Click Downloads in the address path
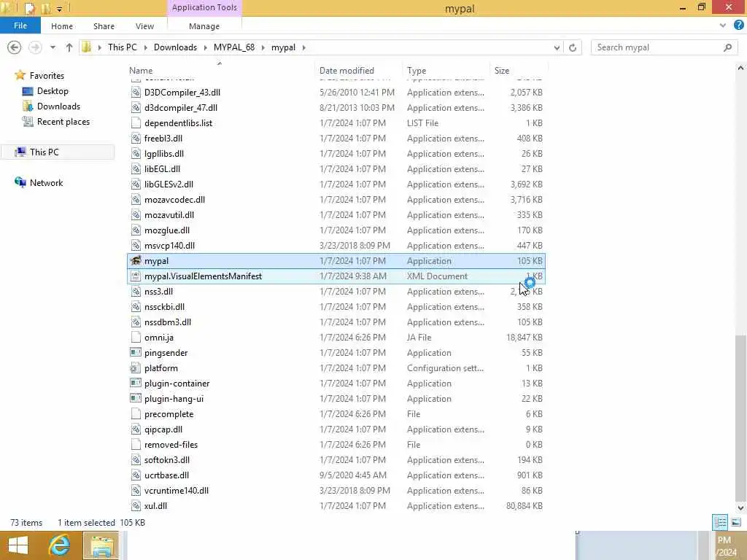 point(175,47)
